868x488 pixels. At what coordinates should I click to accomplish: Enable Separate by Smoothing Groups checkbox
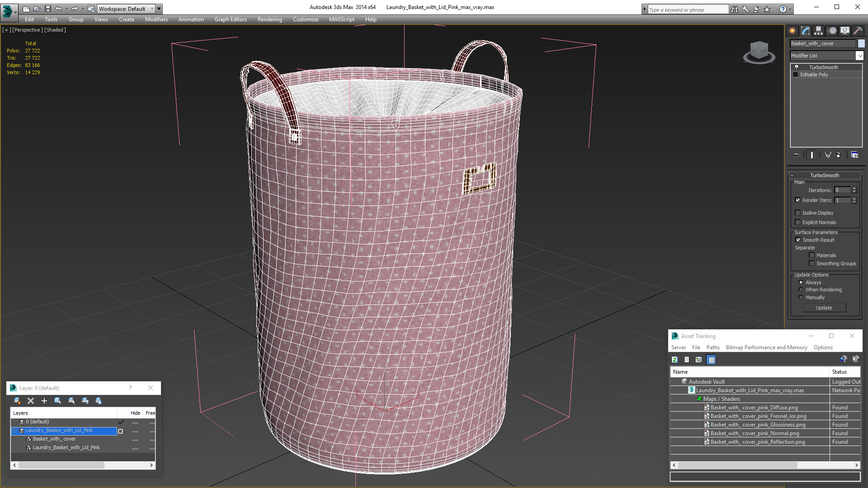811,263
